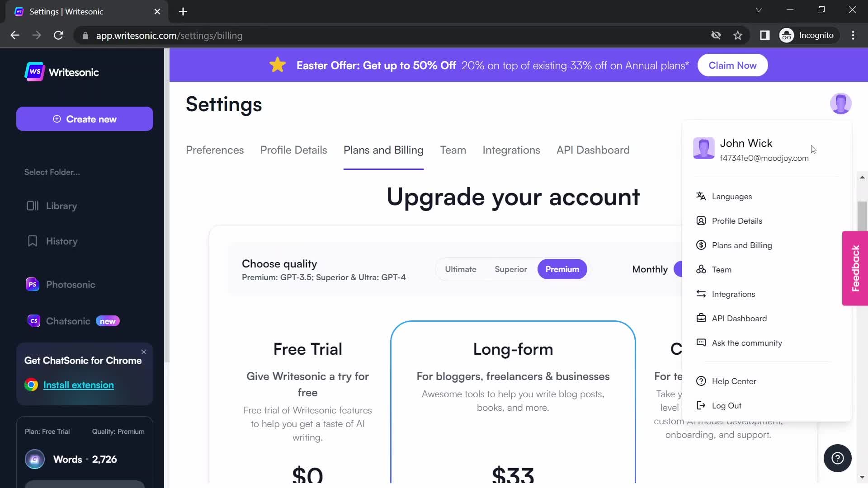Click the Writesonic logo icon
The image size is (868, 488).
(x=33, y=72)
